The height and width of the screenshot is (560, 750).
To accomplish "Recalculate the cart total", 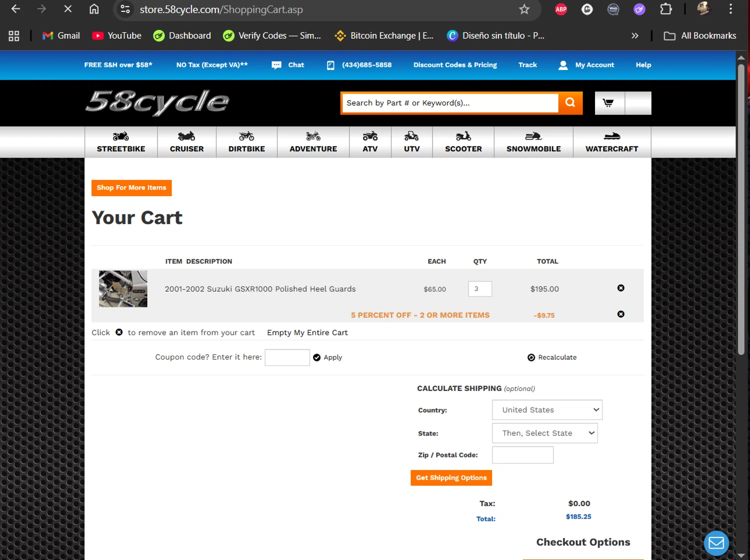I will pos(552,357).
